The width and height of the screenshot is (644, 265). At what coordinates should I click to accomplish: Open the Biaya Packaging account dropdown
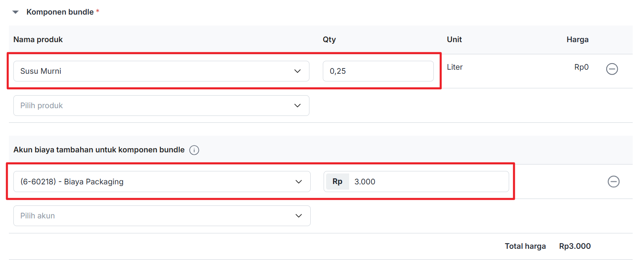click(162, 182)
